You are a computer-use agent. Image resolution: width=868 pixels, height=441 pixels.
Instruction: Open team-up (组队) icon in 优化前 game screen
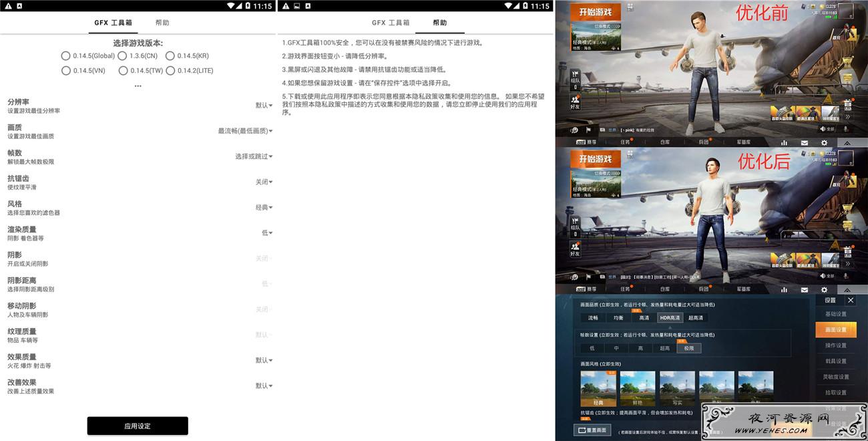pos(575,79)
